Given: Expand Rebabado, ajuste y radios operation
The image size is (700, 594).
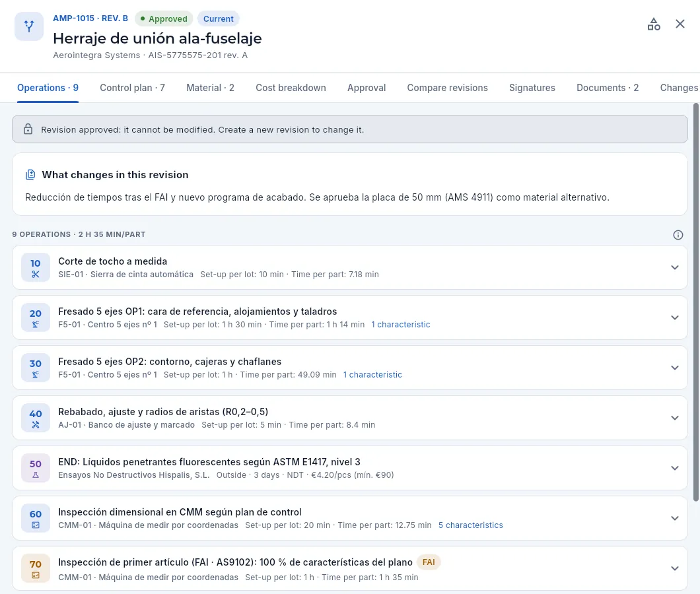Looking at the screenshot, I should [x=674, y=418].
